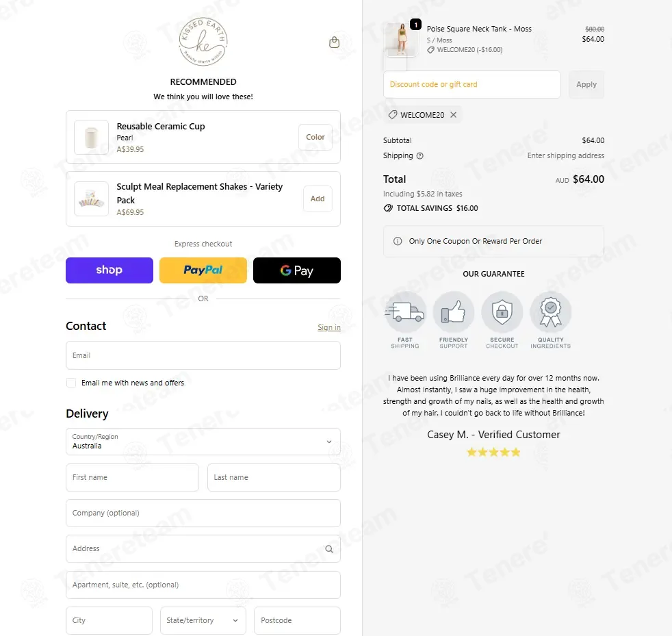Choose Color for Reusable Ceramic Cup
This screenshot has width=672, height=636.
pos(315,137)
